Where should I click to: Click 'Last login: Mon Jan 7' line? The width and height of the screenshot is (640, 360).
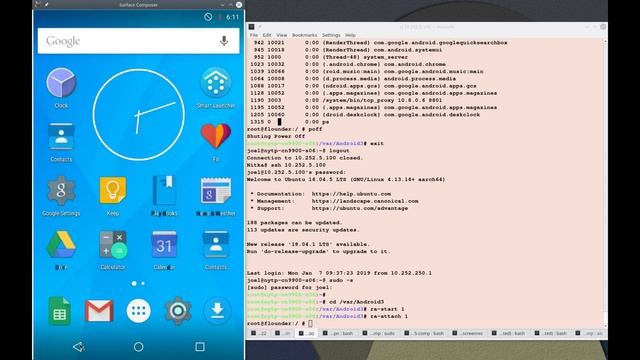pyautogui.click(x=339, y=273)
